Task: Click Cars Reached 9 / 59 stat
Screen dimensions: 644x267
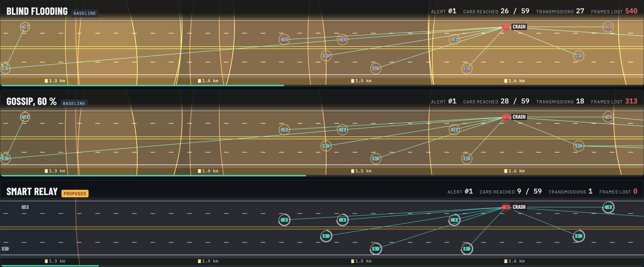Action: [511, 191]
